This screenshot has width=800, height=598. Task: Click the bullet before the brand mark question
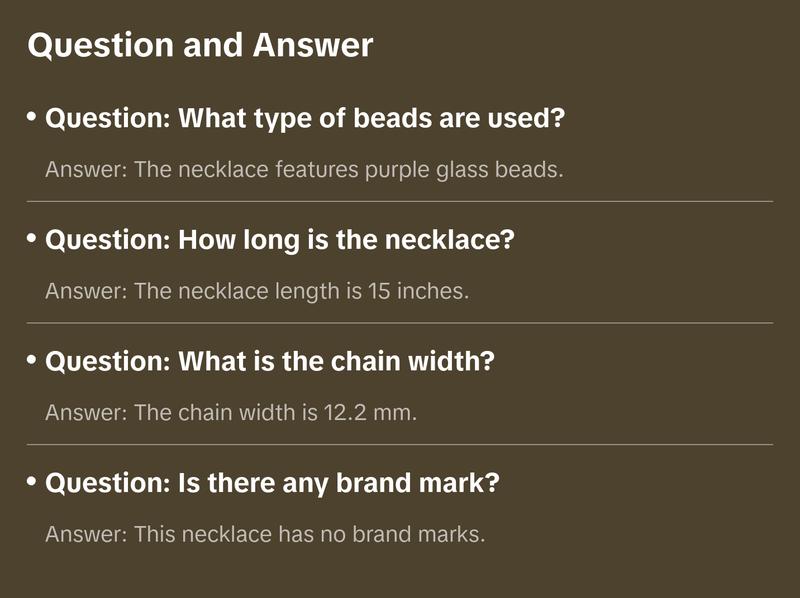32,483
